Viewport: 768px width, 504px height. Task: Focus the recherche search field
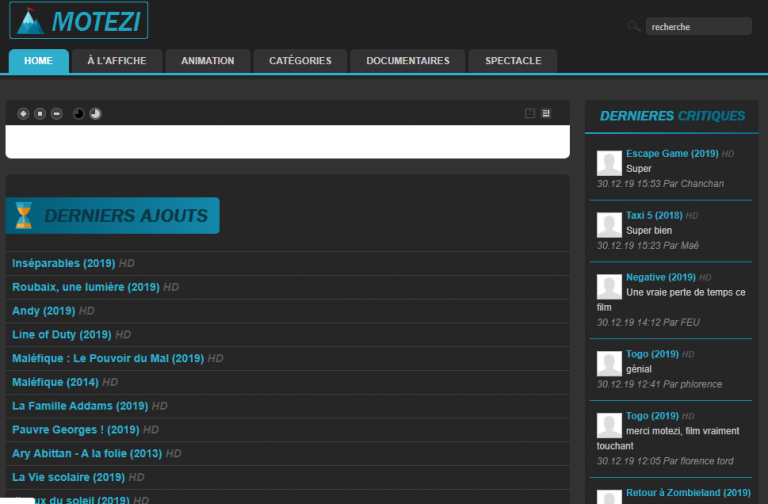coord(697,27)
